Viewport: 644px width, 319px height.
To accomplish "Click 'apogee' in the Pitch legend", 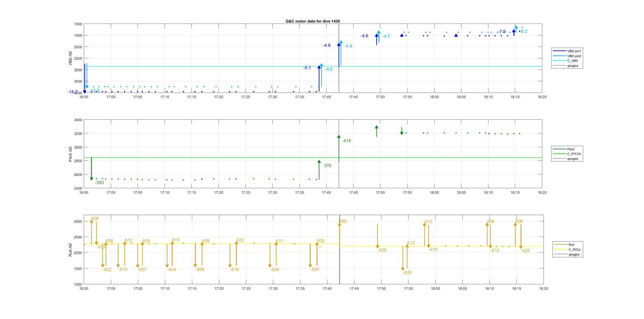I will pyautogui.click(x=567, y=159).
